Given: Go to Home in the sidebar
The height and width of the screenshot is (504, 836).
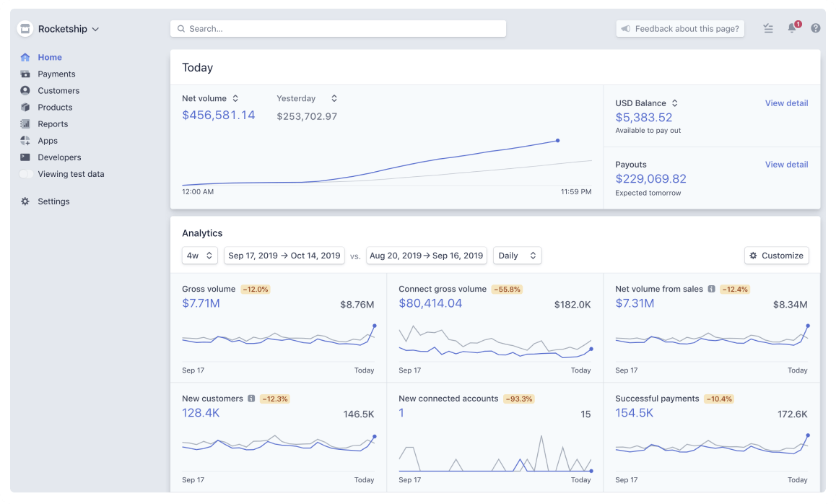Looking at the screenshot, I should (50, 57).
